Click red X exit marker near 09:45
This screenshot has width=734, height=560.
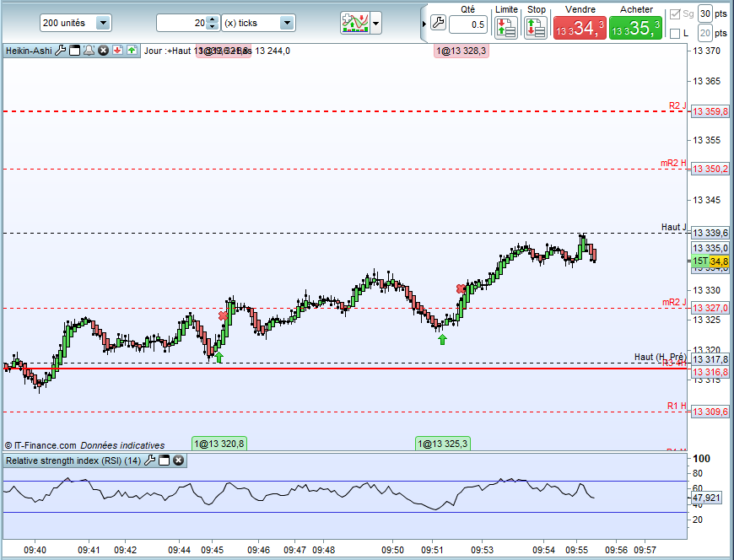(224, 316)
